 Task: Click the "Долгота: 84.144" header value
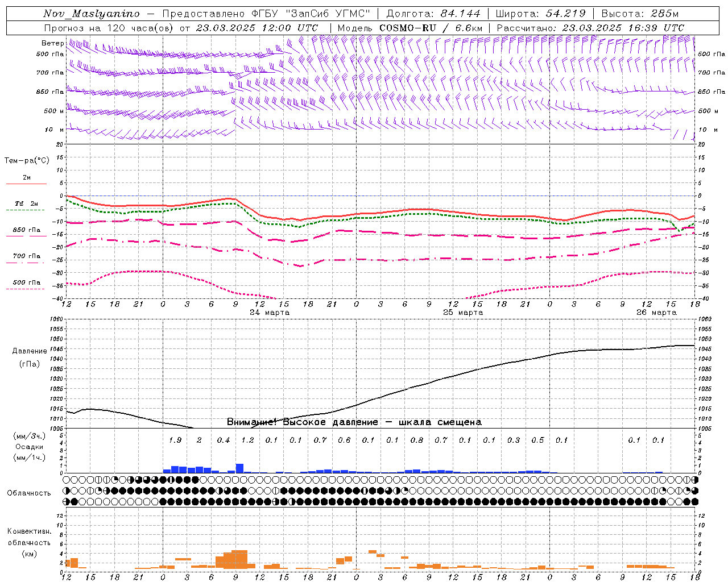coord(433,14)
